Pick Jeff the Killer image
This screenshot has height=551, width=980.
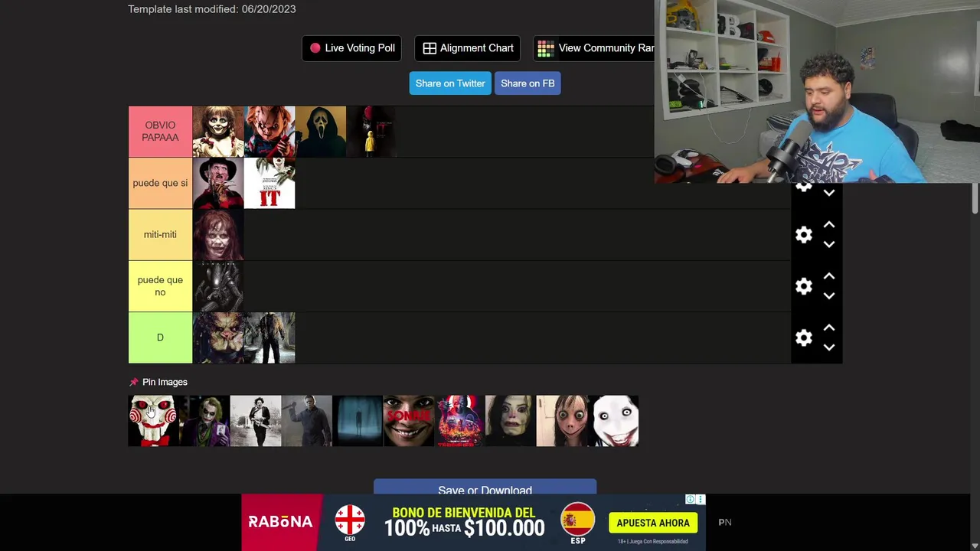click(x=613, y=421)
